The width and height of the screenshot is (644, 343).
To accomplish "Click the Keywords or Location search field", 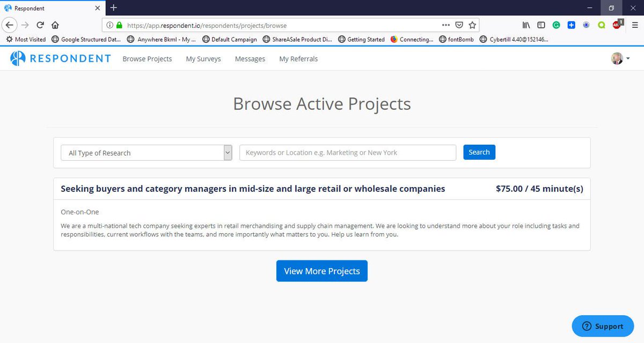I will 348,153.
